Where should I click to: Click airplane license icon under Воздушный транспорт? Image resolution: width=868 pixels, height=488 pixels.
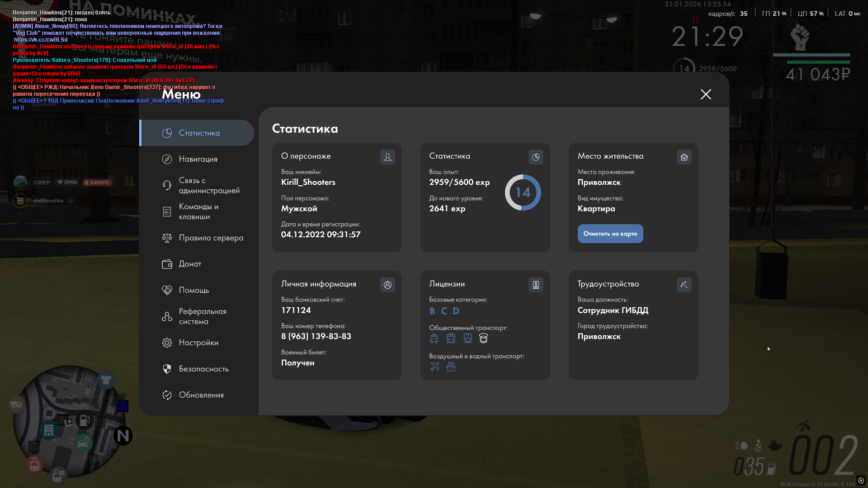[x=434, y=367]
